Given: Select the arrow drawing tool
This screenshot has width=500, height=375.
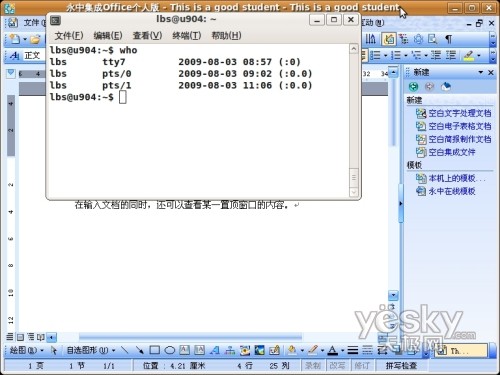Looking at the screenshot, I should [x=140, y=350].
